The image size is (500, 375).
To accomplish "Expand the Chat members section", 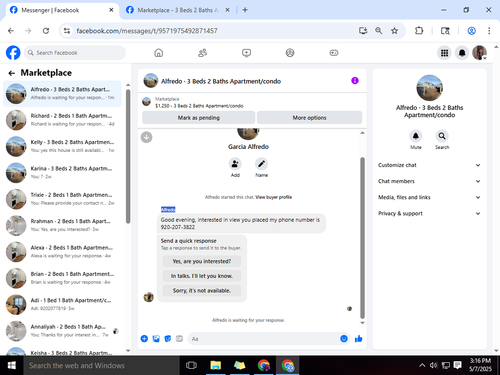I will (x=429, y=181).
